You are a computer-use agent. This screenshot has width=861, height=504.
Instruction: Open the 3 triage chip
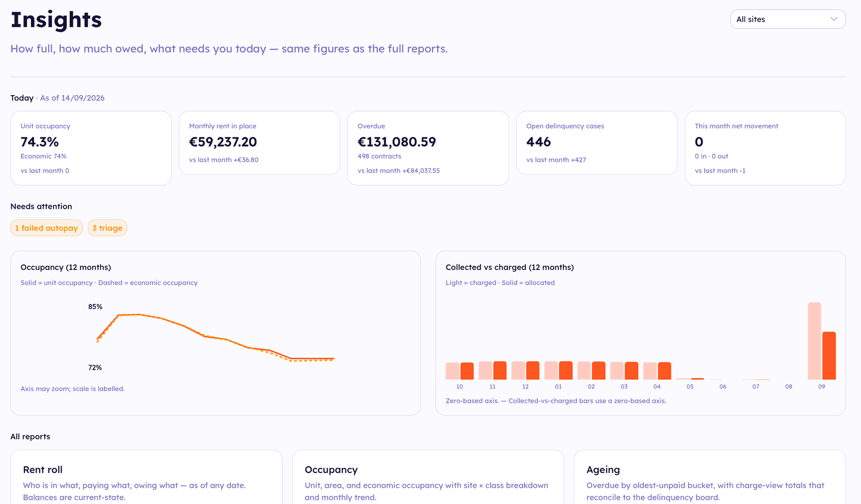point(107,228)
